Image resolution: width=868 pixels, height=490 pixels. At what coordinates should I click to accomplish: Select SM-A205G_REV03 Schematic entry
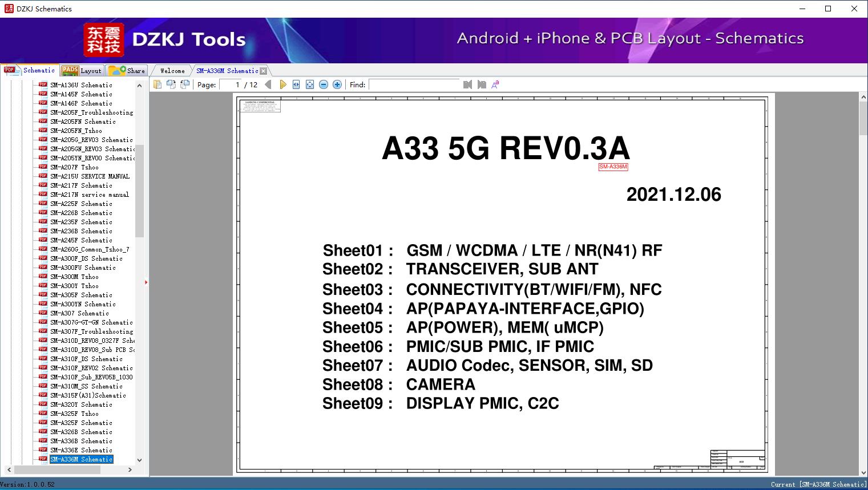(x=91, y=140)
